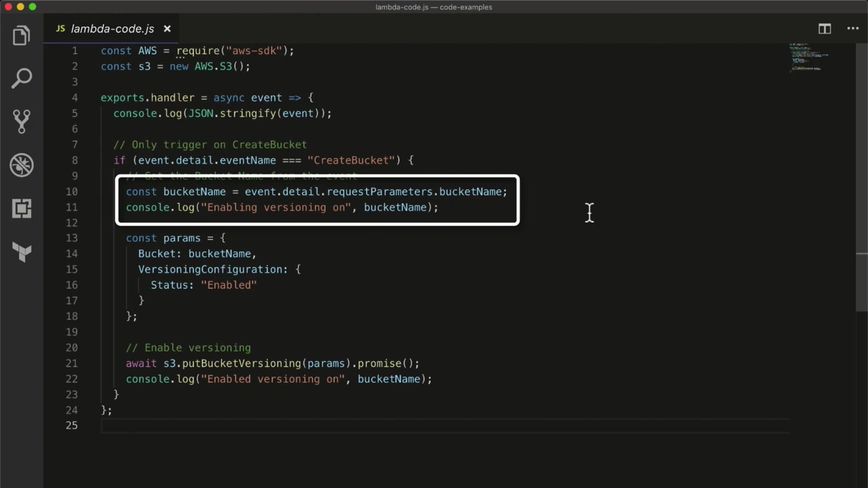Click the minimap code preview
The image size is (868, 488).
coord(808,57)
